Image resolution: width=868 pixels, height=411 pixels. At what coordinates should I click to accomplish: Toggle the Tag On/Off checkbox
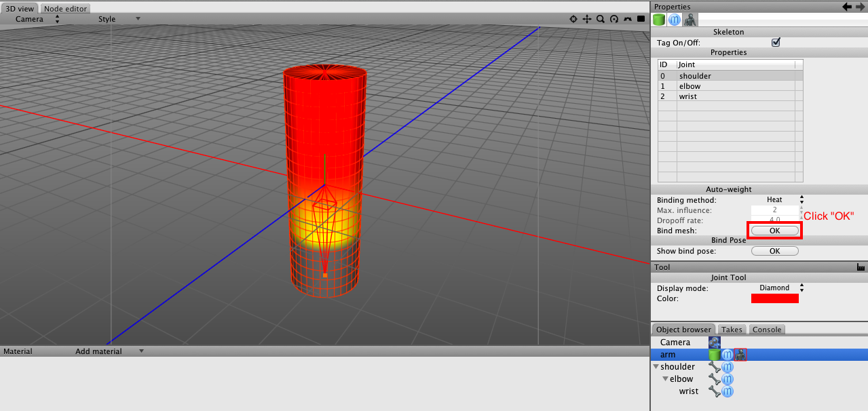click(776, 42)
